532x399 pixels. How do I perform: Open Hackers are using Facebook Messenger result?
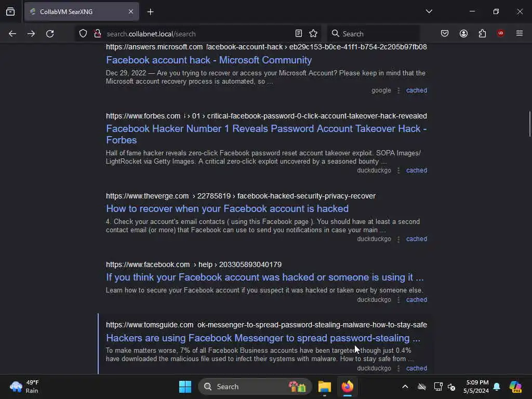[263, 338]
